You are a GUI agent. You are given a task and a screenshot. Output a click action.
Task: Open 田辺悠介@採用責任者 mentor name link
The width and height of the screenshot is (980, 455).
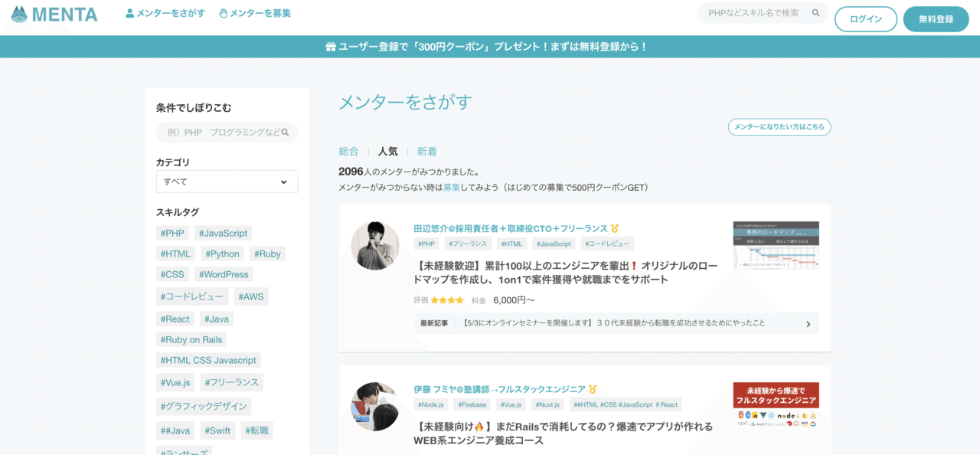pos(511,228)
